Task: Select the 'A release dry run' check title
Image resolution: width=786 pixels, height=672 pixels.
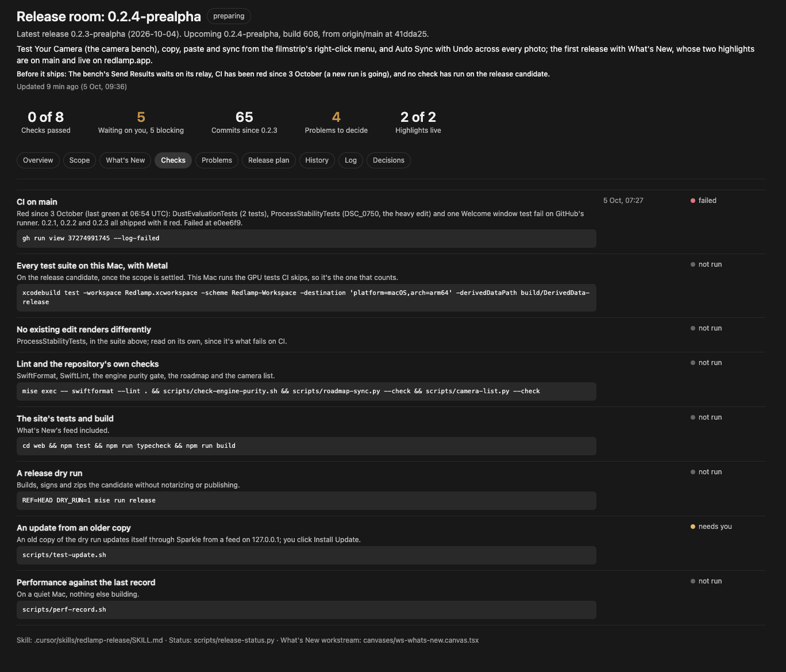Action: point(49,473)
